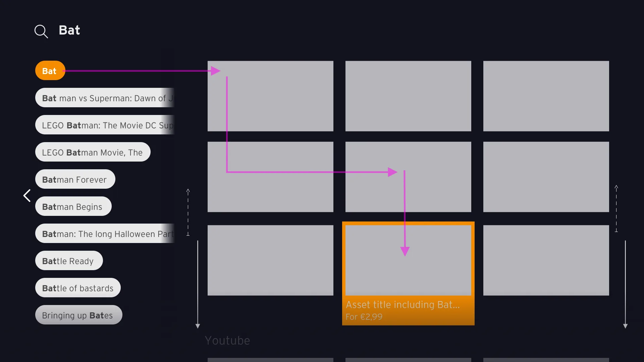Open first thumbnail in top row
The height and width of the screenshot is (362, 644).
(x=270, y=96)
